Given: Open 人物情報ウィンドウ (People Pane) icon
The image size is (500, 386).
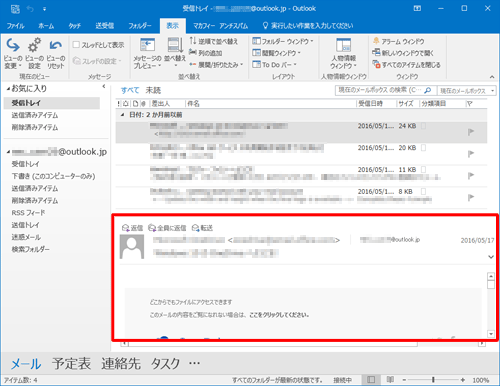Looking at the screenshot, I should [x=344, y=46].
